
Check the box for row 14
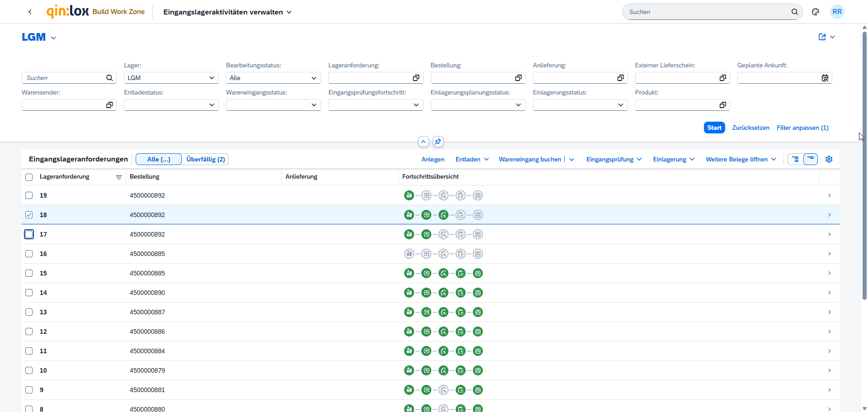(29, 293)
